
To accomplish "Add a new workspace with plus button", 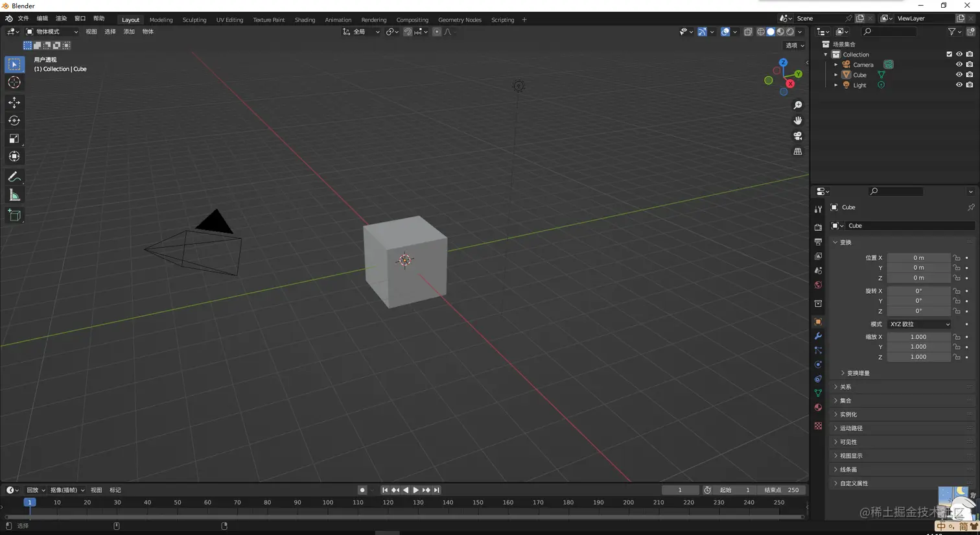I will pos(524,20).
